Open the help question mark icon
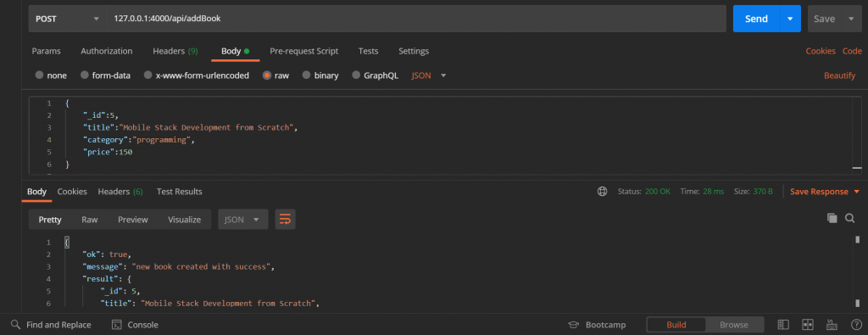This screenshot has width=868, height=335. [x=856, y=325]
